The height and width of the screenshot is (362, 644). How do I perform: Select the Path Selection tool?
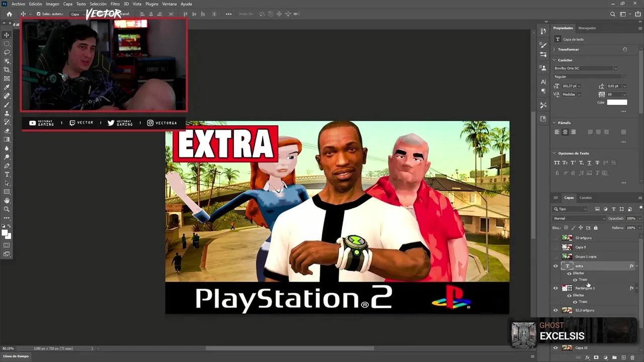pyautogui.click(x=7, y=183)
